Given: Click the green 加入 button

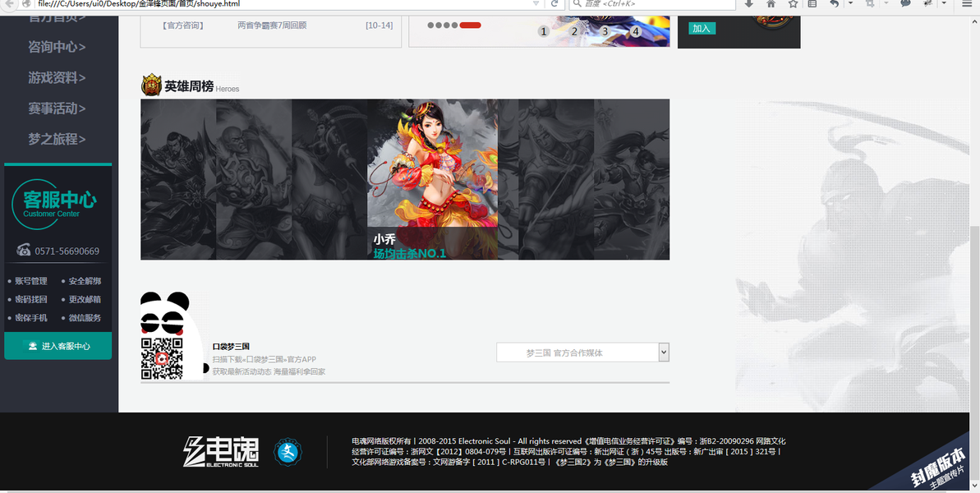Looking at the screenshot, I should click(702, 28).
